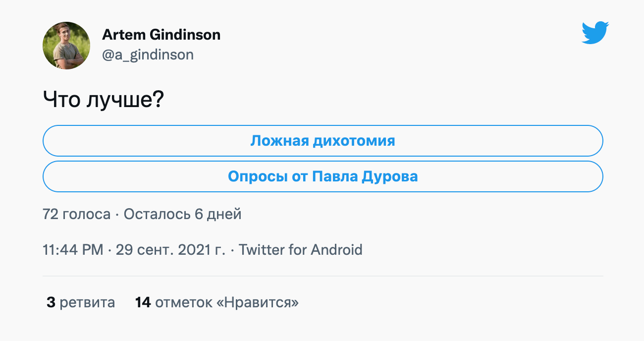Click the tweet text "Что лучше?"
The height and width of the screenshot is (341, 644).
pos(103,100)
